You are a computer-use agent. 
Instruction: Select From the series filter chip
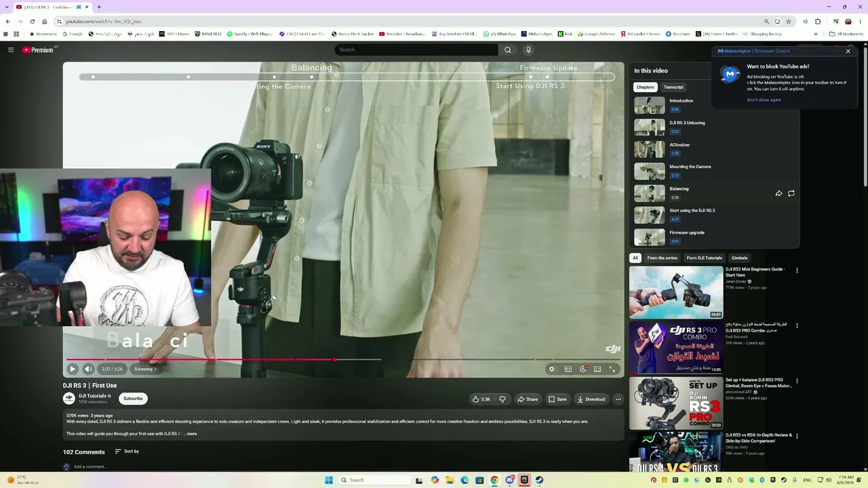662,258
